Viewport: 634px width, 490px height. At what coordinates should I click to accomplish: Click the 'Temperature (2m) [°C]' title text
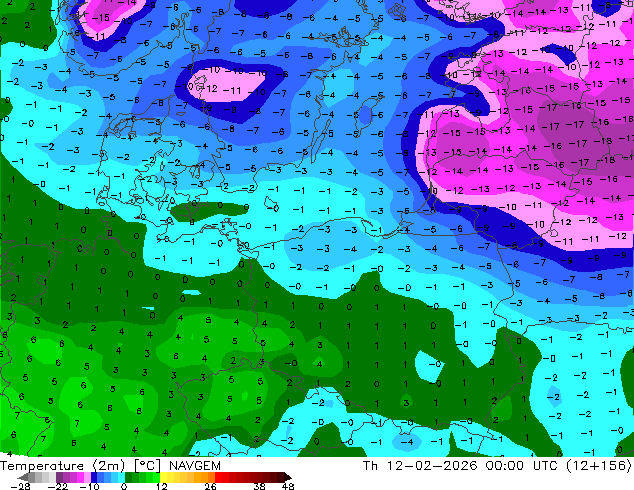tap(80, 466)
